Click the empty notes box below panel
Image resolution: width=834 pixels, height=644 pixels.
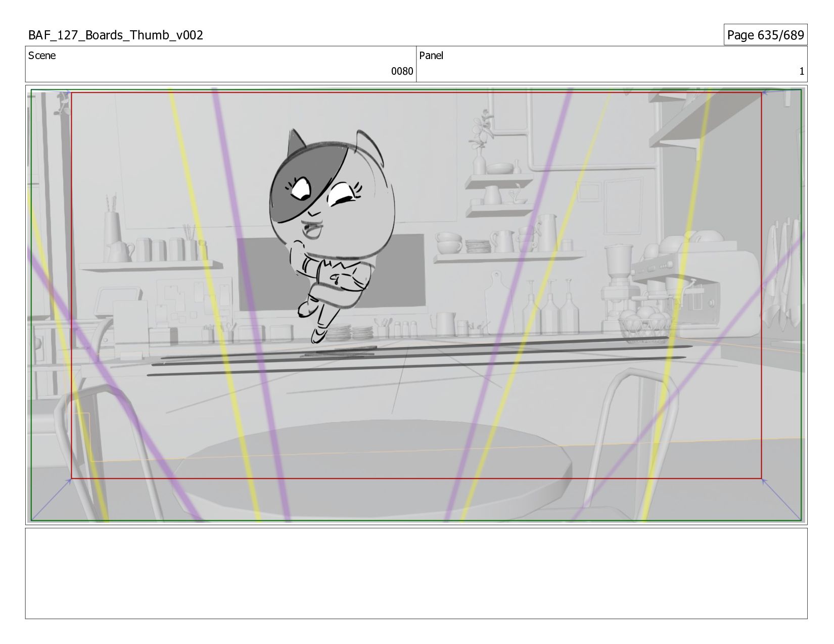pyautogui.click(x=416, y=573)
